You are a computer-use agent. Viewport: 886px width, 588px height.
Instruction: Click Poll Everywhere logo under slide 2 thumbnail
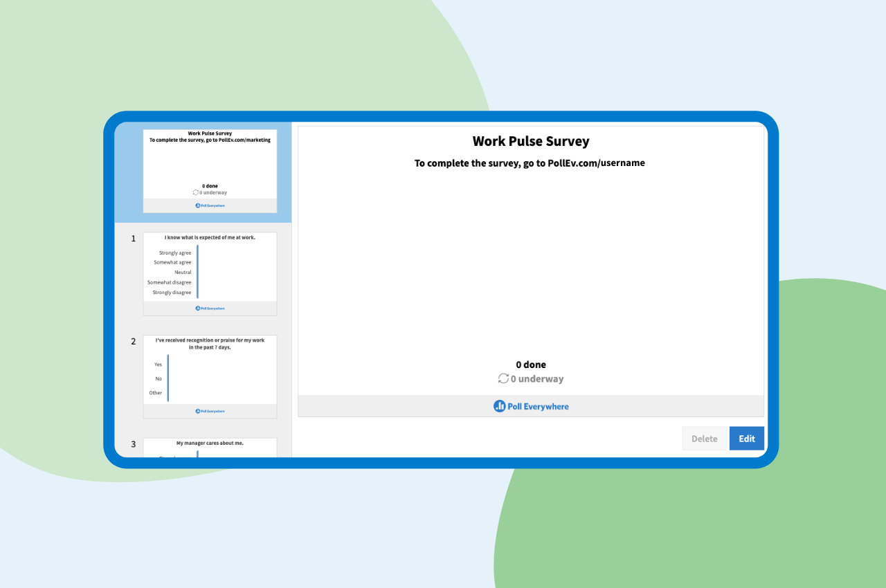tap(210, 411)
